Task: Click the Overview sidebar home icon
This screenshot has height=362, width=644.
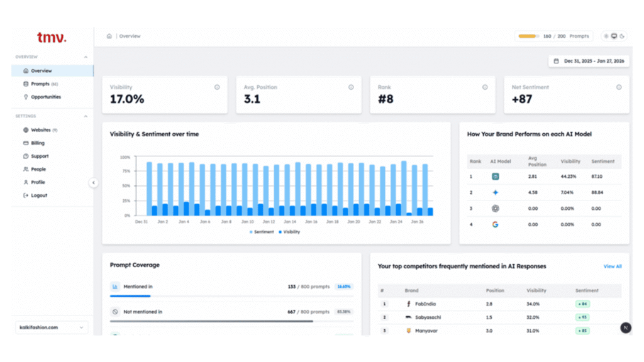Action: pyautogui.click(x=26, y=70)
